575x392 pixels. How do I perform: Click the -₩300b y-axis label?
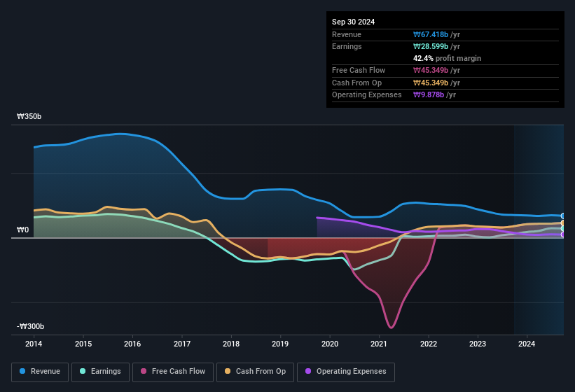click(30, 326)
